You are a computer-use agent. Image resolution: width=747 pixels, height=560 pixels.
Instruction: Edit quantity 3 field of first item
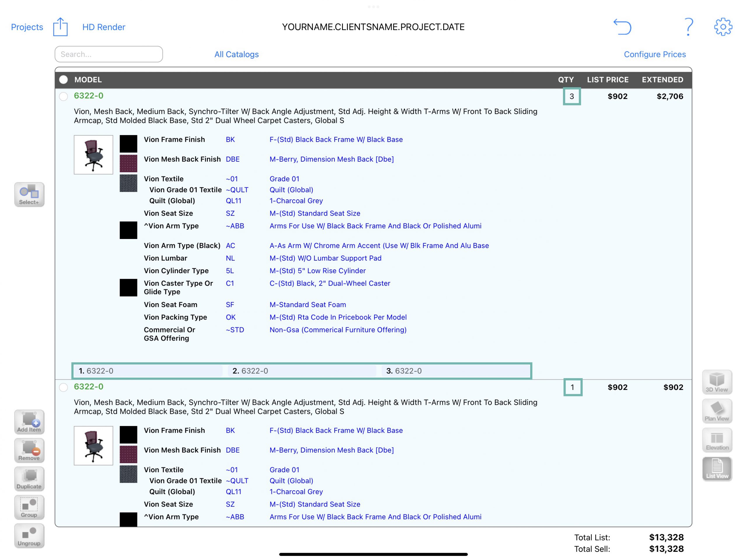(x=572, y=96)
